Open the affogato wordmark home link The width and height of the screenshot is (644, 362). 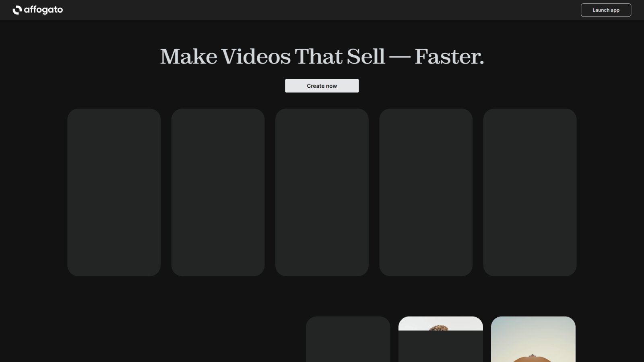point(43,10)
